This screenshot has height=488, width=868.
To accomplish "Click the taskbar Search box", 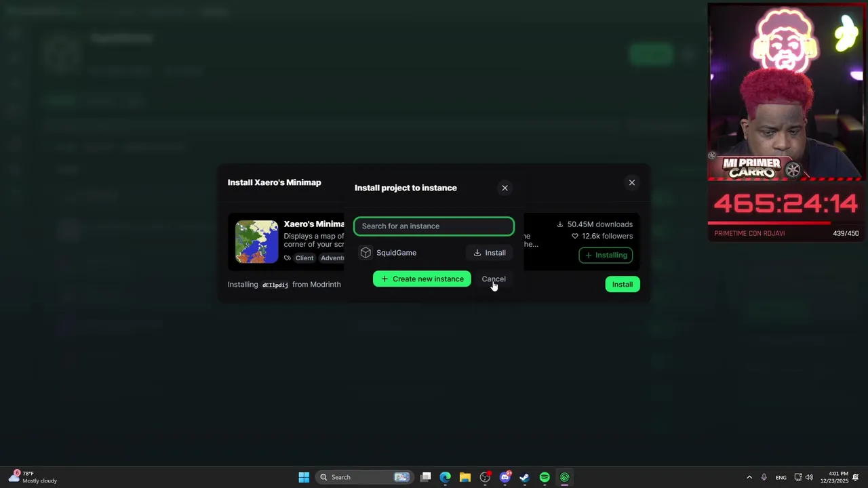I will pyautogui.click(x=364, y=477).
